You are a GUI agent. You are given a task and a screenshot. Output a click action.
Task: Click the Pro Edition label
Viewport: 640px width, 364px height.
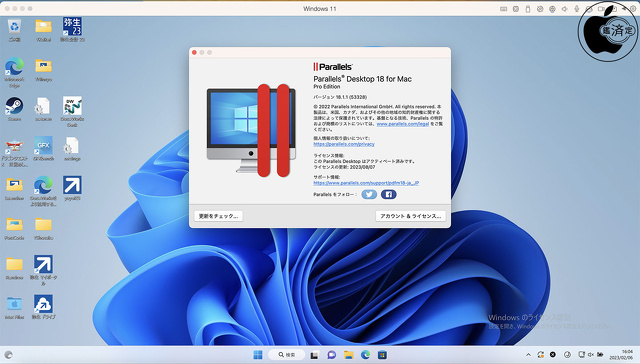pyautogui.click(x=327, y=87)
